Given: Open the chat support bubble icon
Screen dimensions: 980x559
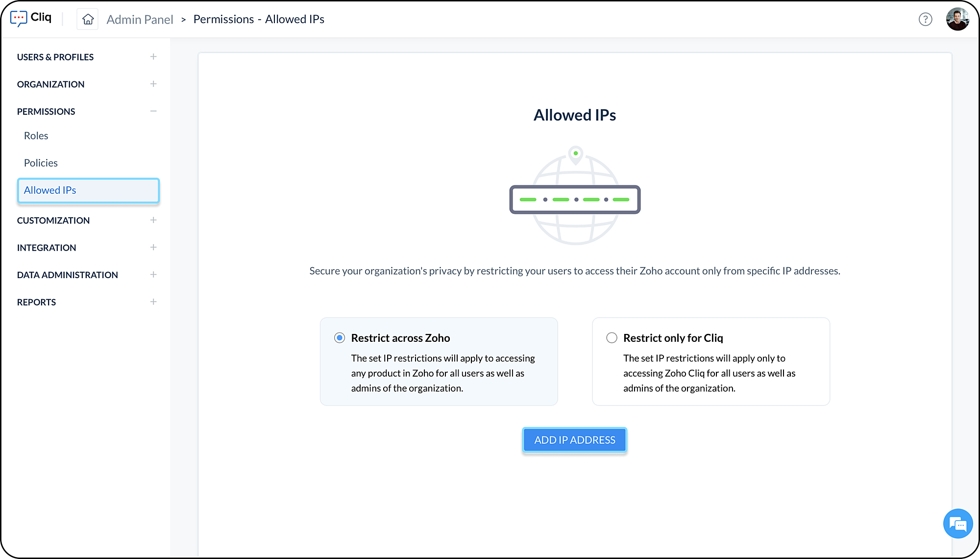Looking at the screenshot, I should pos(957,524).
